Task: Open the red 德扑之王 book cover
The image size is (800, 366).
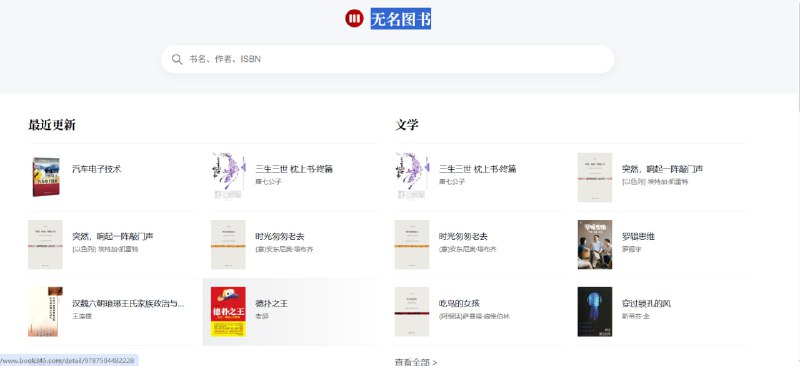Action: tap(228, 311)
